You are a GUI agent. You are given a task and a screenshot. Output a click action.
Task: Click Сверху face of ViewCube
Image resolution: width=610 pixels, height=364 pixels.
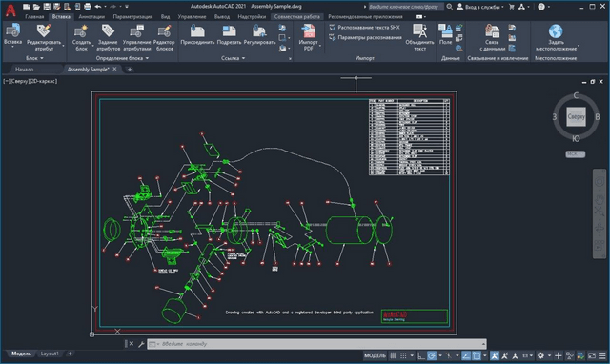tap(576, 116)
